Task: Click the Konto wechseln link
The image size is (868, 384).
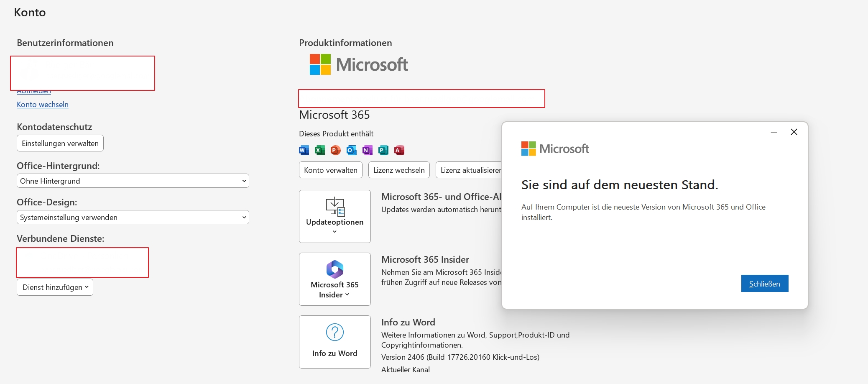Action: coord(43,105)
